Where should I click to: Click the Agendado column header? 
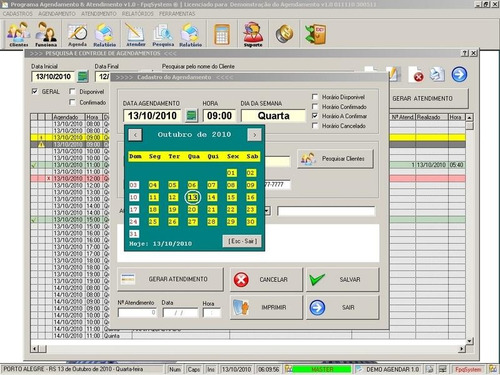69,117
